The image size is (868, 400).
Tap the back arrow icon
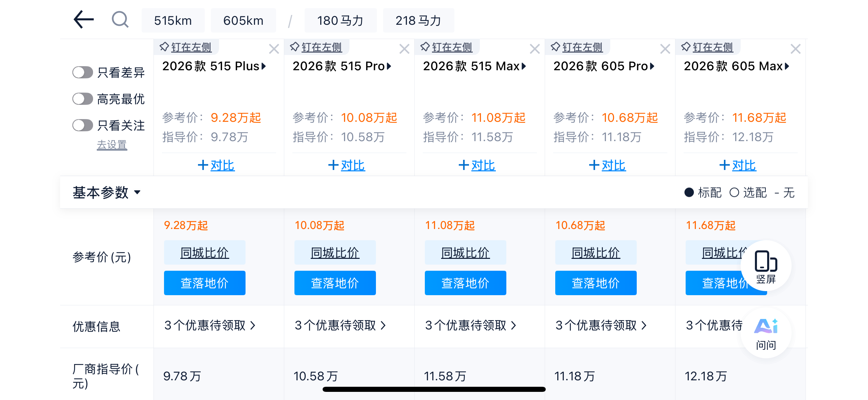pyautogui.click(x=84, y=20)
